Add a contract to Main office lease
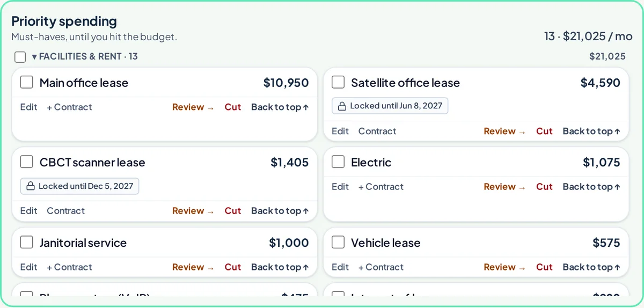This screenshot has width=644, height=308. tap(69, 107)
